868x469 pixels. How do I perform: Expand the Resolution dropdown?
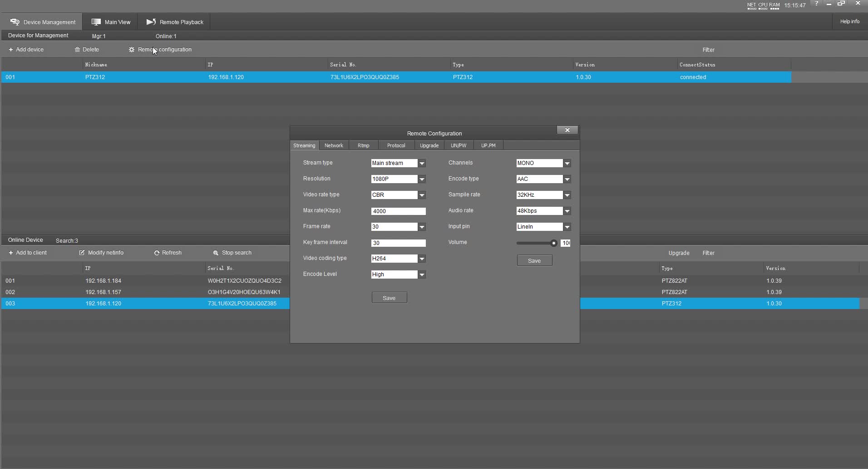[422, 179]
